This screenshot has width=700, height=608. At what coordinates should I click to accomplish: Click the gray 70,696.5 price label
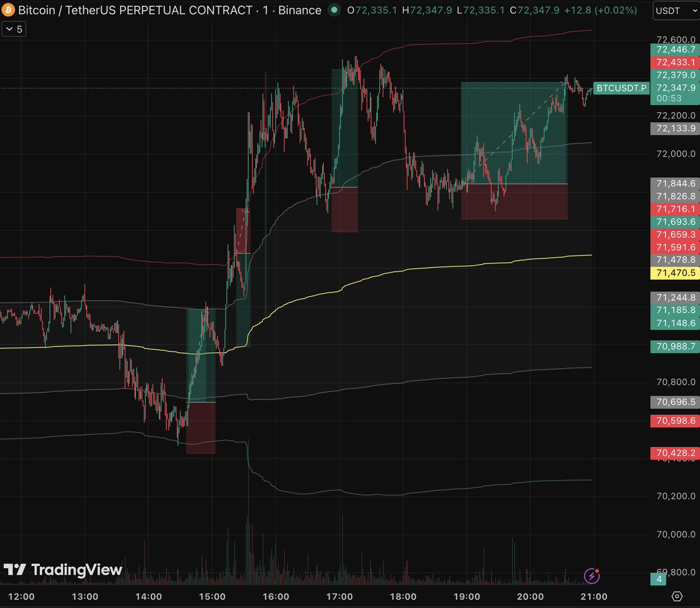point(675,402)
